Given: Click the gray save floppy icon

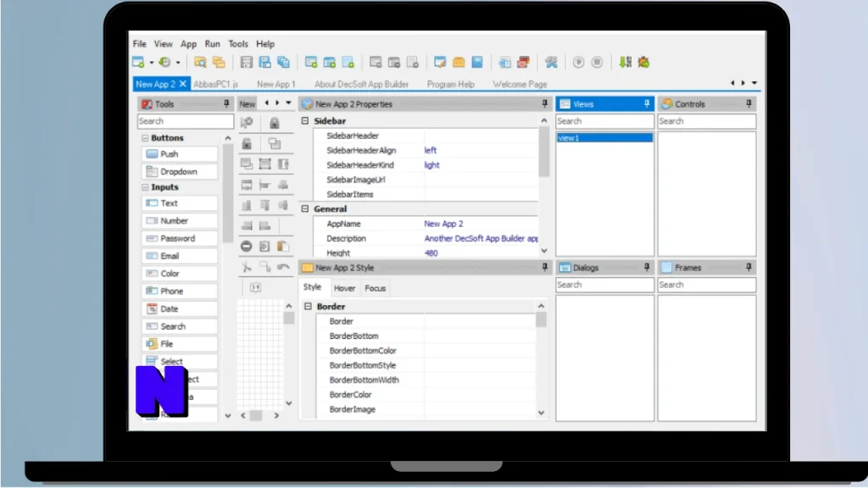Looking at the screenshot, I should pos(247,62).
